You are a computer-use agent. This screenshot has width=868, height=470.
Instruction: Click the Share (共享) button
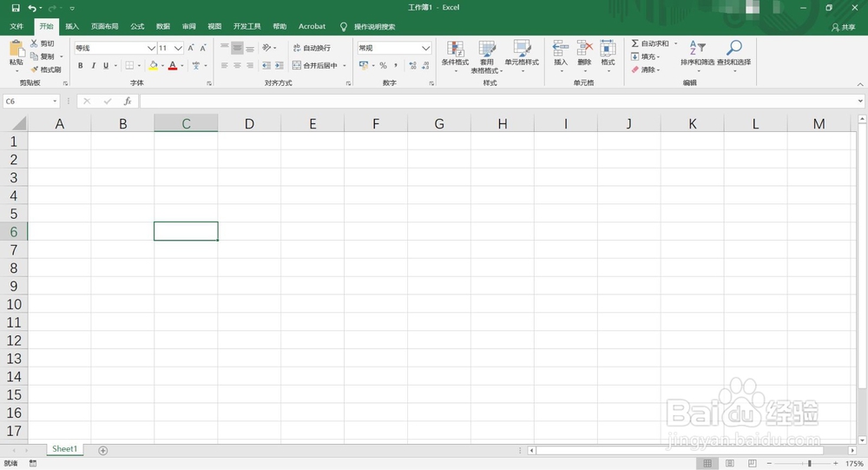(844, 27)
